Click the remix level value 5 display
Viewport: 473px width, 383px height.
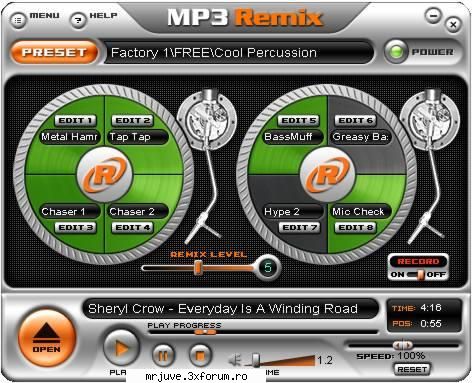(x=268, y=267)
